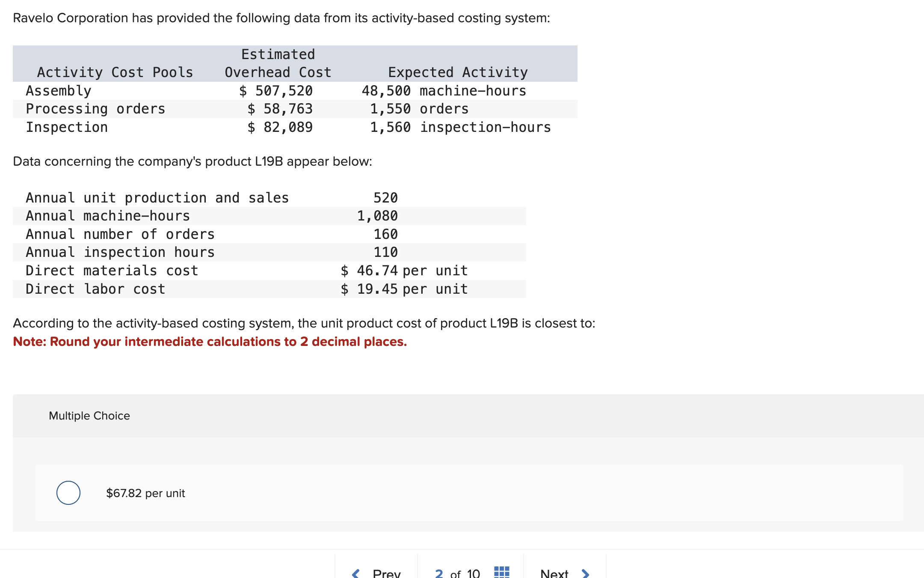Viewport: 924px width, 578px height.
Task: Click the Inspection cost value $82,089
Action: coord(280,127)
